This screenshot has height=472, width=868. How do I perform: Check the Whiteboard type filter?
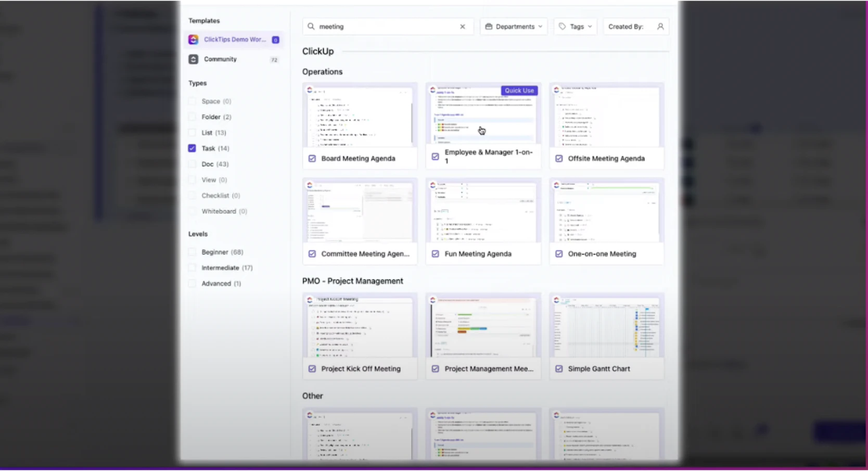(x=192, y=211)
